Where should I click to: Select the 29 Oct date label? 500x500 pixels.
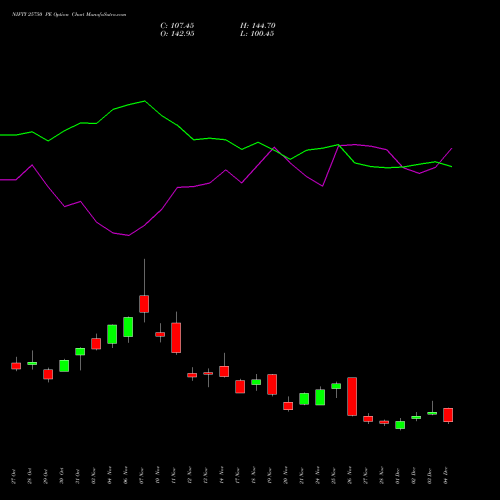pyautogui.click(x=45, y=476)
